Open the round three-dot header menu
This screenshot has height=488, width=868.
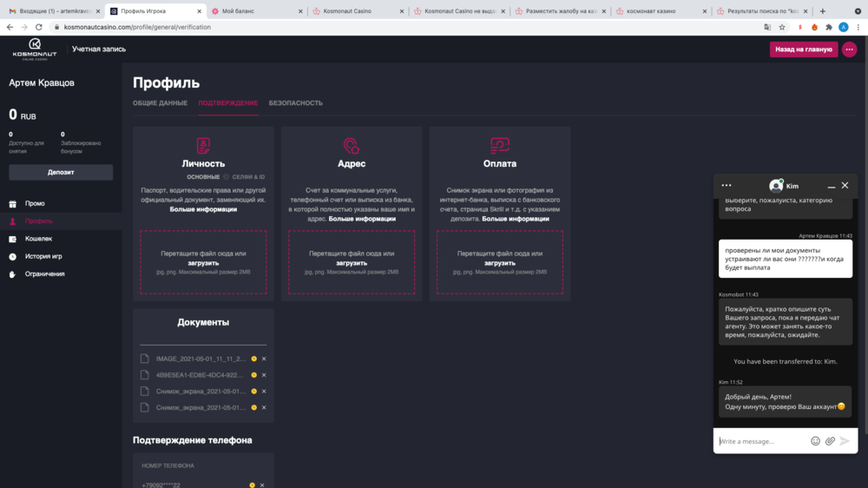click(849, 49)
